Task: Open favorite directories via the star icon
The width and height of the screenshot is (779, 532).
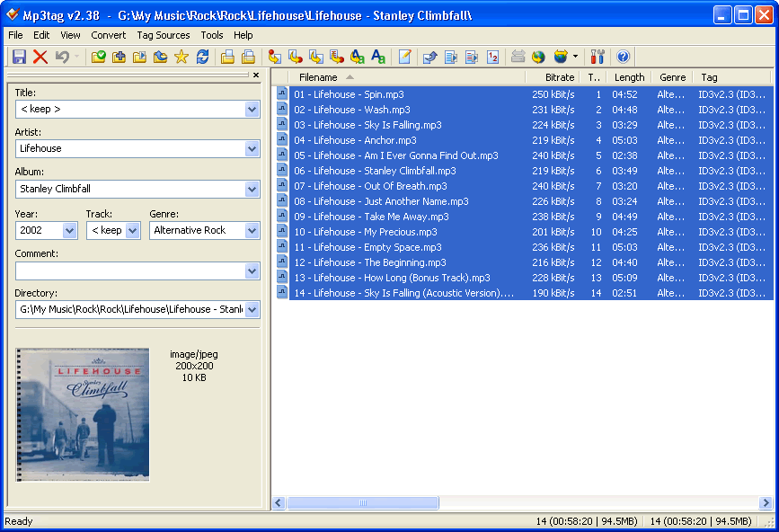Action: pos(181,56)
